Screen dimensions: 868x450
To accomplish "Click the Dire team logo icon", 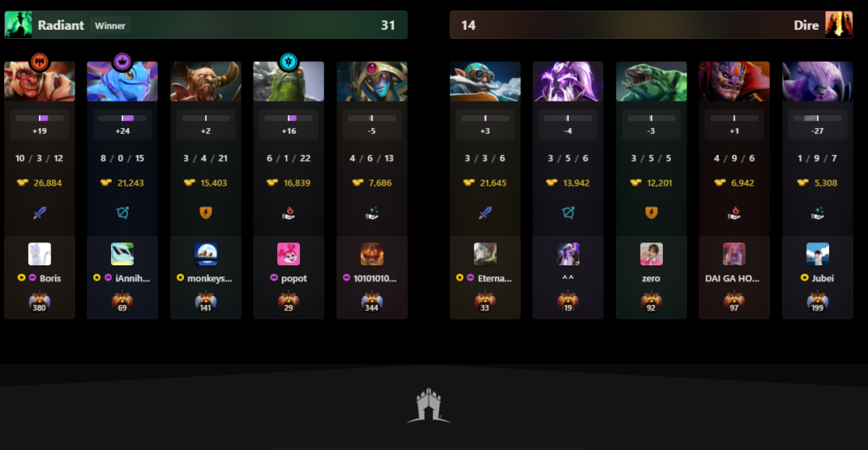I will 838,25.
